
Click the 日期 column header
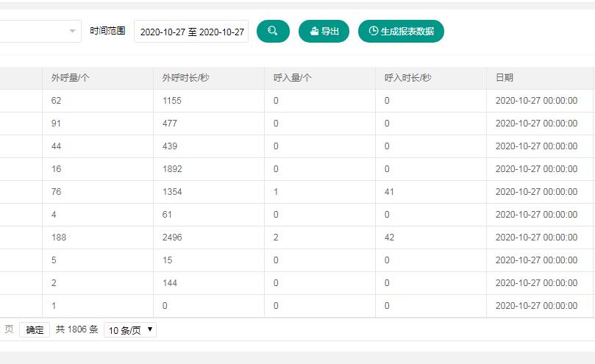505,78
